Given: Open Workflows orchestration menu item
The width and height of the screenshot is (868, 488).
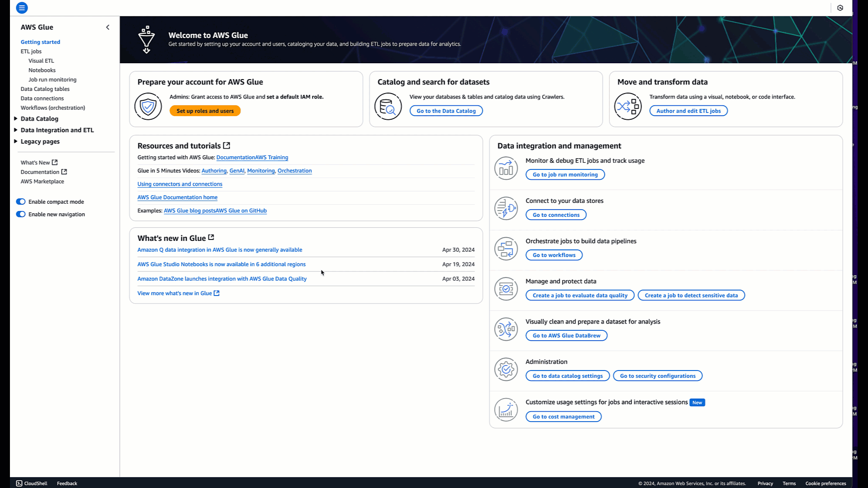Looking at the screenshot, I should (x=53, y=108).
